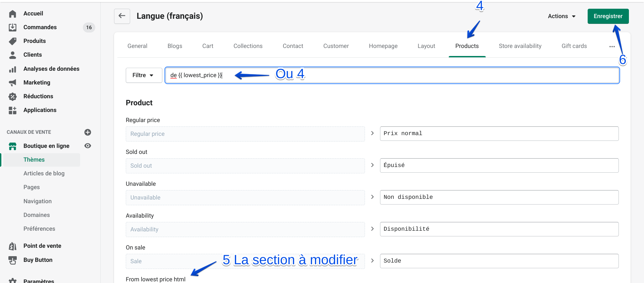Click the Prix normal translation field

499,133
